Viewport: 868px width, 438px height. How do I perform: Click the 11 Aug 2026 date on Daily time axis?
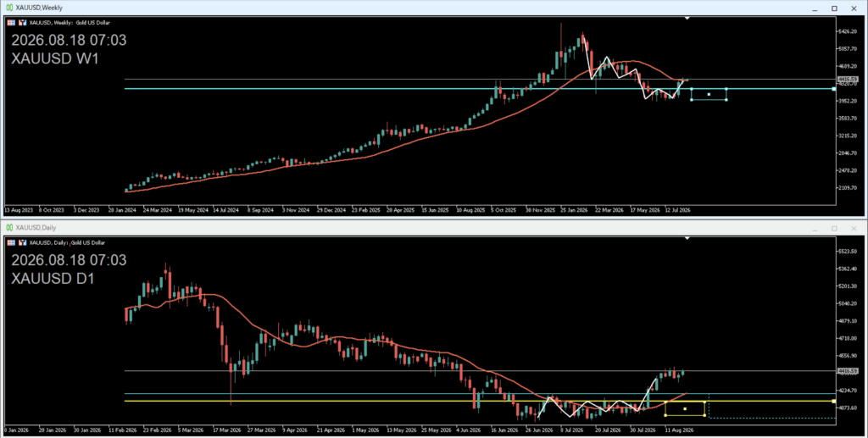click(x=679, y=430)
